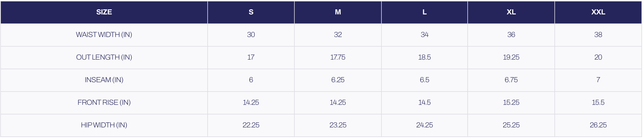Click hip width value 22.25 for S

(251, 125)
